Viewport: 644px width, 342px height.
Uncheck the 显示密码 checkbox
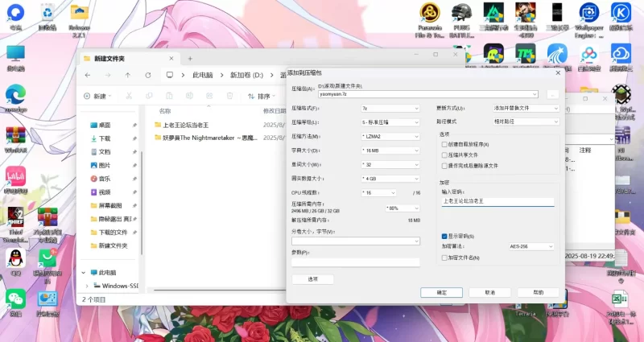click(444, 237)
